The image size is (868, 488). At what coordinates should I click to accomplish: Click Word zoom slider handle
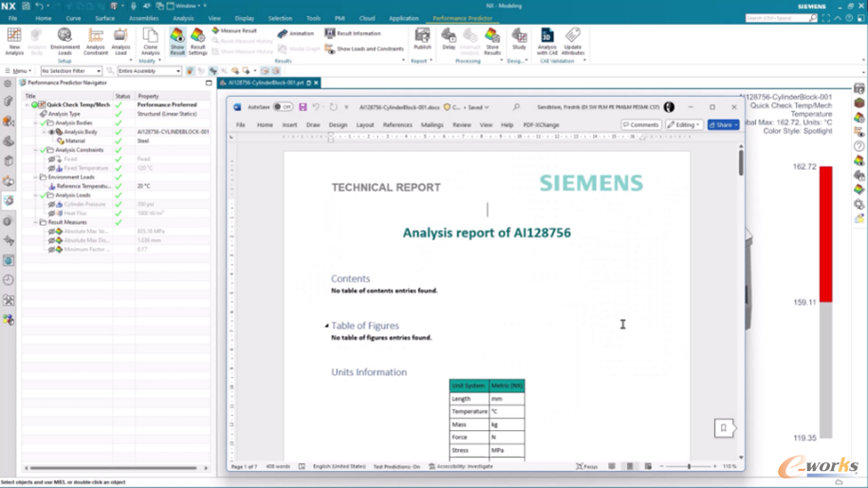tap(690, 466)
